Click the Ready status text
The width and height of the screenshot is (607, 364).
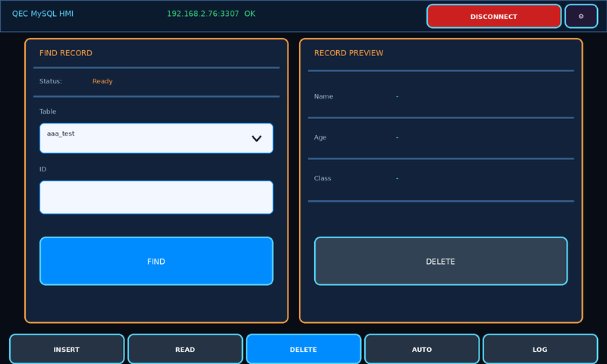coord(102,81)
